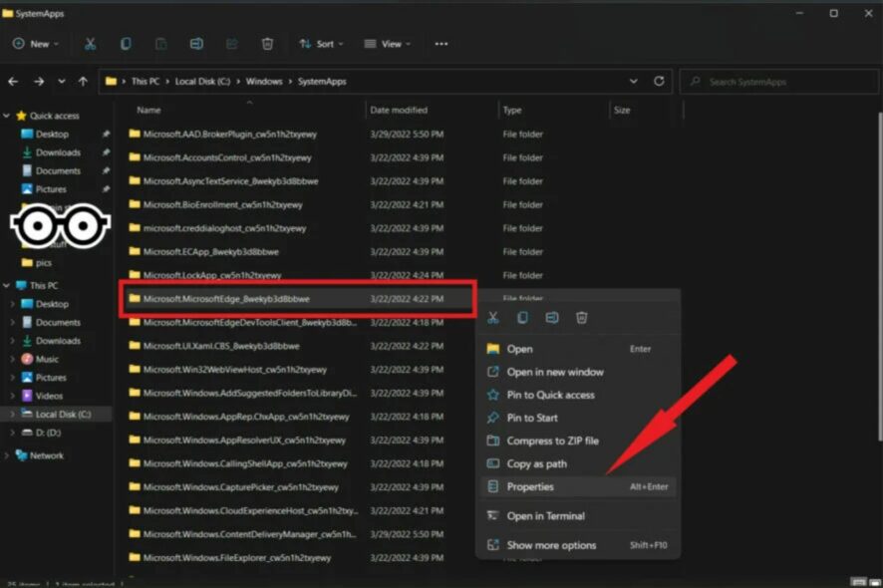Choose Copy as path
Viewport: 883px width, 588px height.
click(x=578, y=464)
